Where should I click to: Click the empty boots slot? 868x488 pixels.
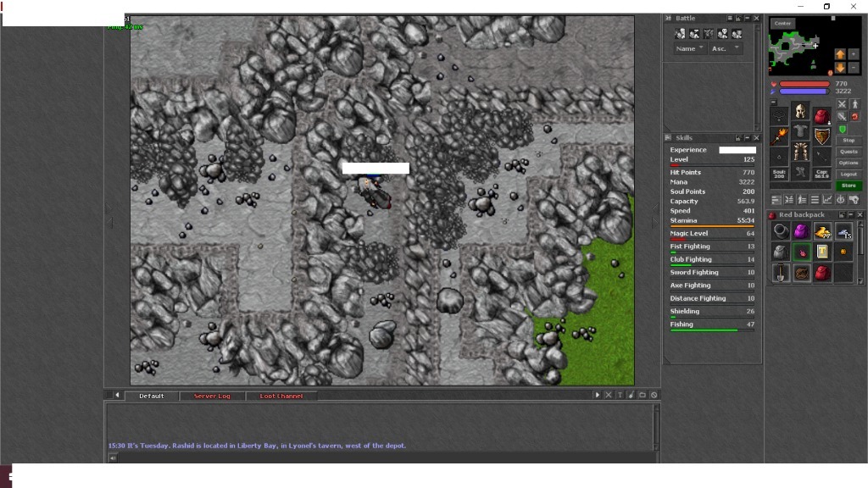(x=800, y=171)
